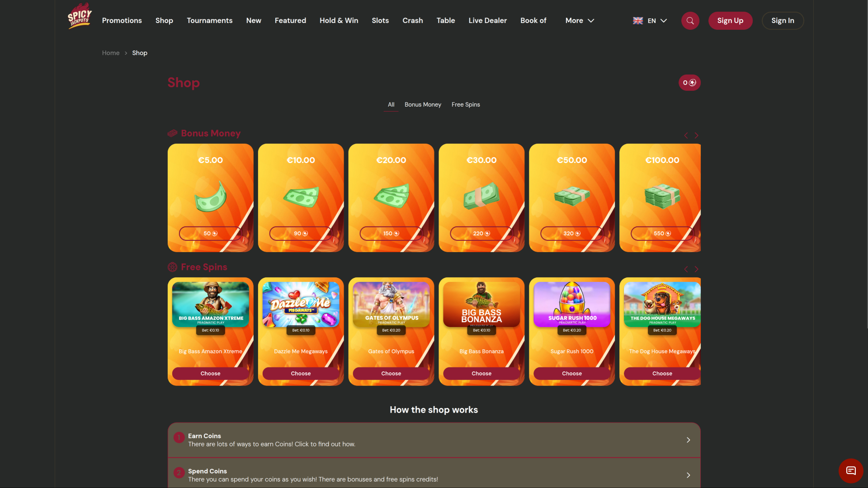Click Bonus Money carousel next arrow
The height and width of the screenshot is (488, 868).
(697, 136)
